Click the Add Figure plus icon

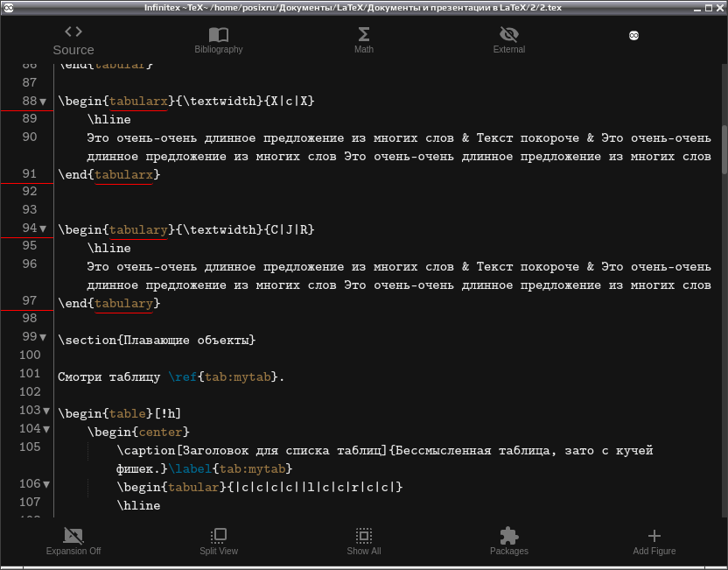click(x=654, y=536)
